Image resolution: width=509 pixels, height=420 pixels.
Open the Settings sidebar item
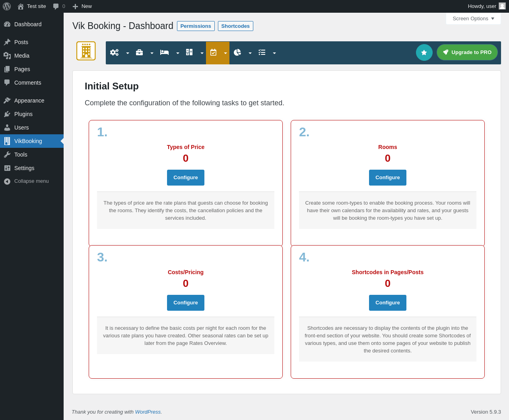click(32, 168)
